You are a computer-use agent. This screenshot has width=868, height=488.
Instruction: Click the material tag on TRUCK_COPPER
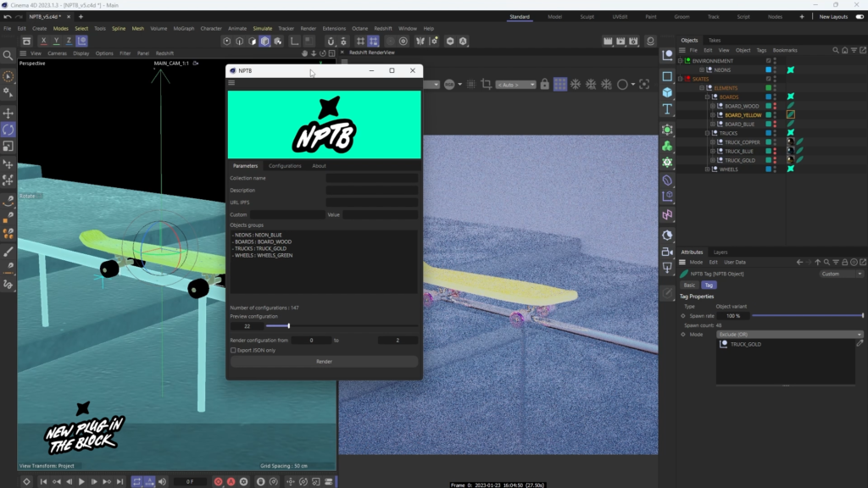(x=791, y=141)
